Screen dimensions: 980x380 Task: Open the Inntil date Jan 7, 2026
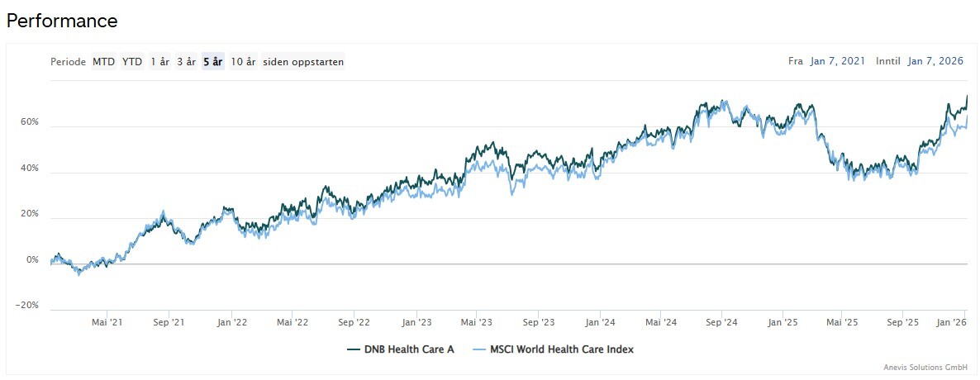(x=935, y=61)
